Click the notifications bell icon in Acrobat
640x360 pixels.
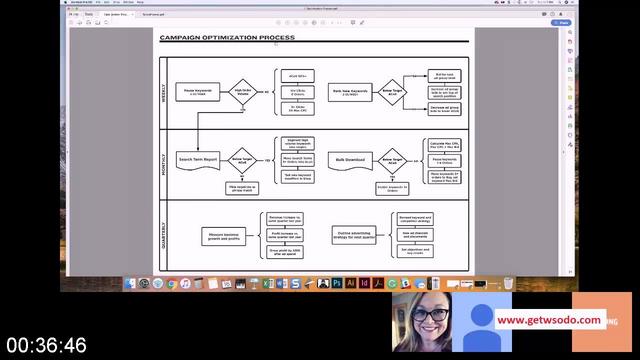coord(561,14)
